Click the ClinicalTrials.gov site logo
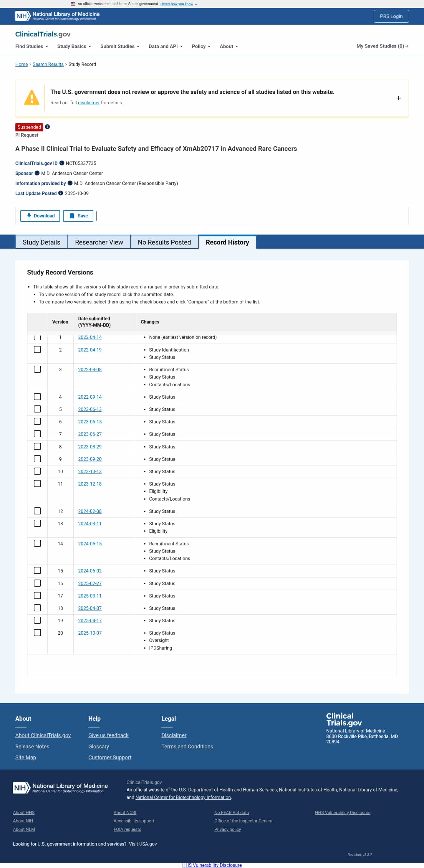 point(43,34)
